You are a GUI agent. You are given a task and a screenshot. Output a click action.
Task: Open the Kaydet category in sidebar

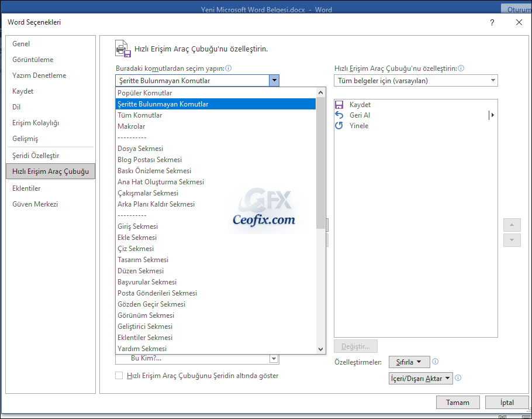(50, 91)
